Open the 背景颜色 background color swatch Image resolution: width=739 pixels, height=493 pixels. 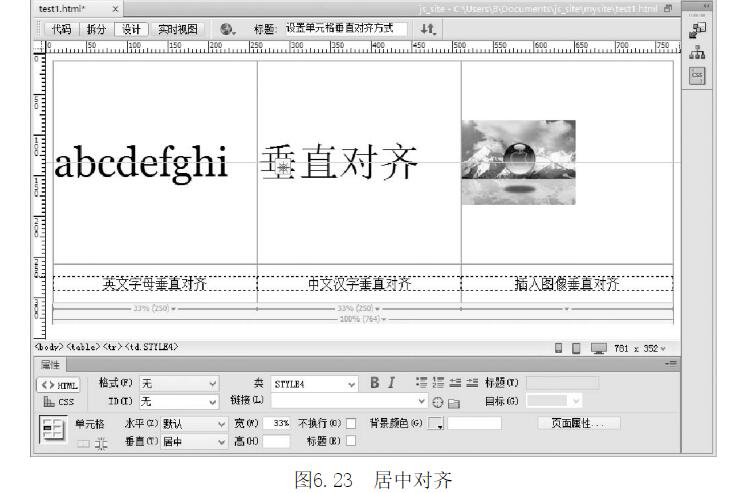[x=436, y=424]
